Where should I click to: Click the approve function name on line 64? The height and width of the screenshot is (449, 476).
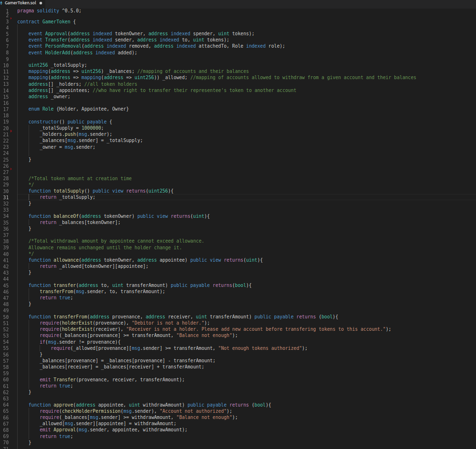(63, 405)
